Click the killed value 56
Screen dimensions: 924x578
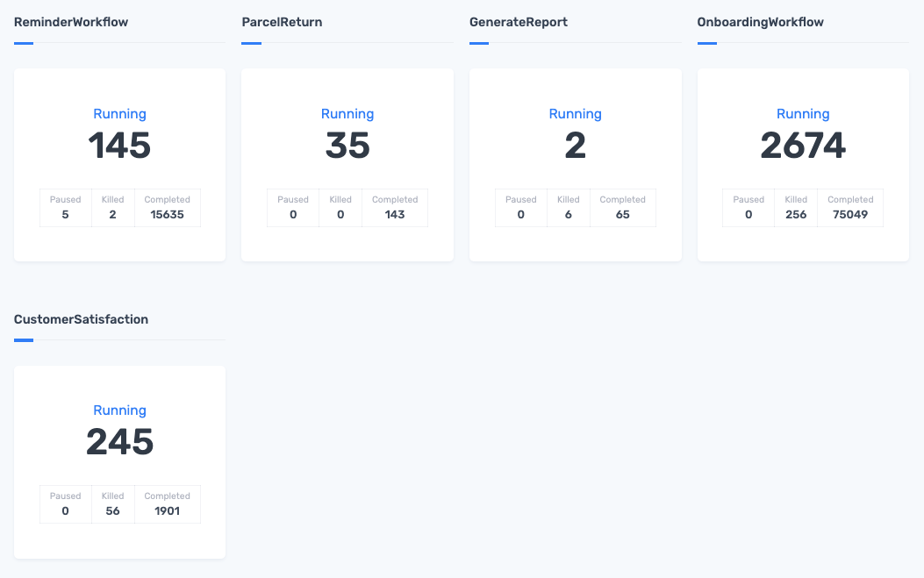tap(112, 510)
